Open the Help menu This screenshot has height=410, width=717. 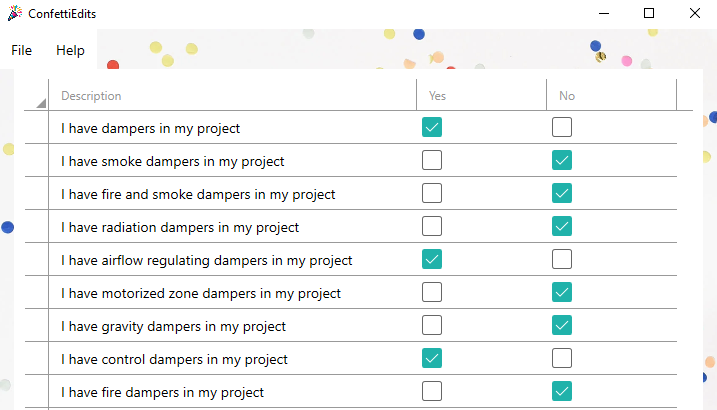coord(70,50)
